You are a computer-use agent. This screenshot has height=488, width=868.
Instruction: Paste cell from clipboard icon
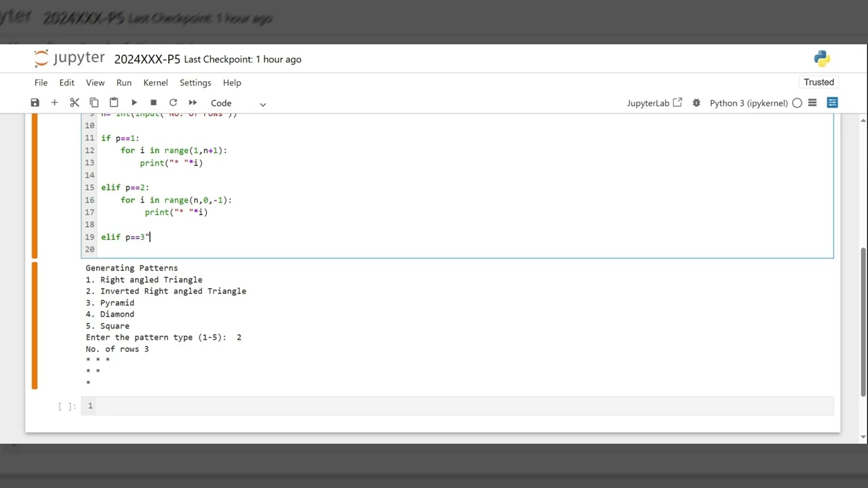click(x=114, y=103)
